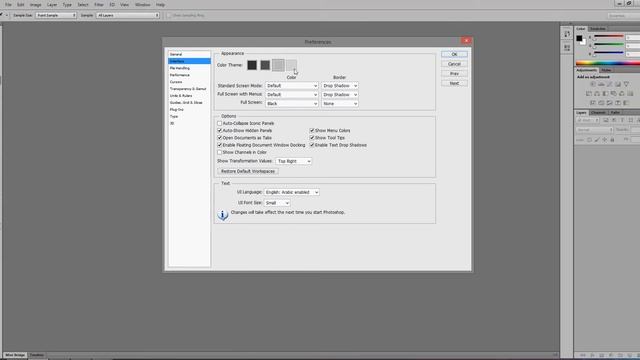Choose the darkest Color Theme swatch
Image resolution: width=640 pixels, height=360 pixels.
click(252, 65)
